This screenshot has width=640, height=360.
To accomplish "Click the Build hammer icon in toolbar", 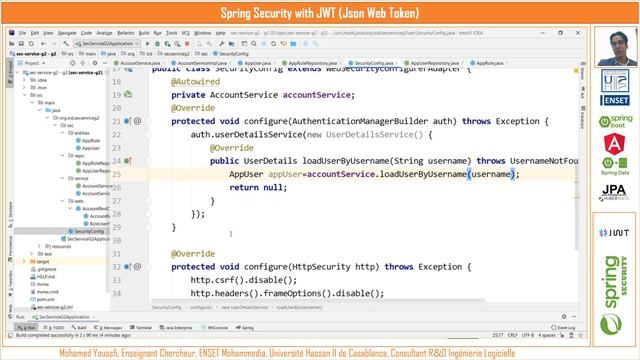I will (65, 43).
